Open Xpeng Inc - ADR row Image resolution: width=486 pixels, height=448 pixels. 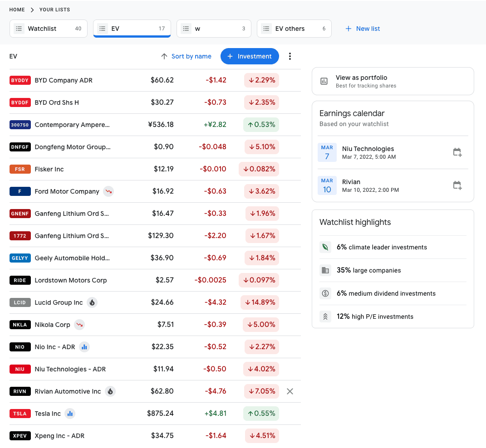tap(155, 436)
